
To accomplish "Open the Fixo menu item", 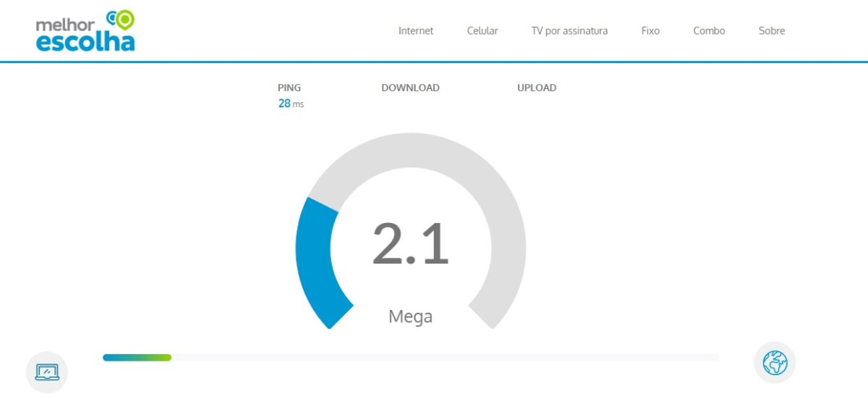I will [x=650, y=31].
